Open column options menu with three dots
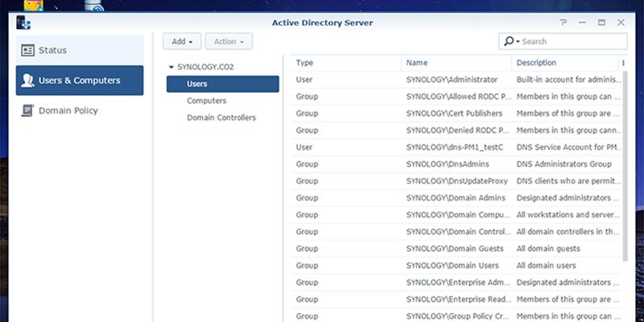Image resolution: width=644 pixels, height=322 pixels. click(x=623, y=63)
